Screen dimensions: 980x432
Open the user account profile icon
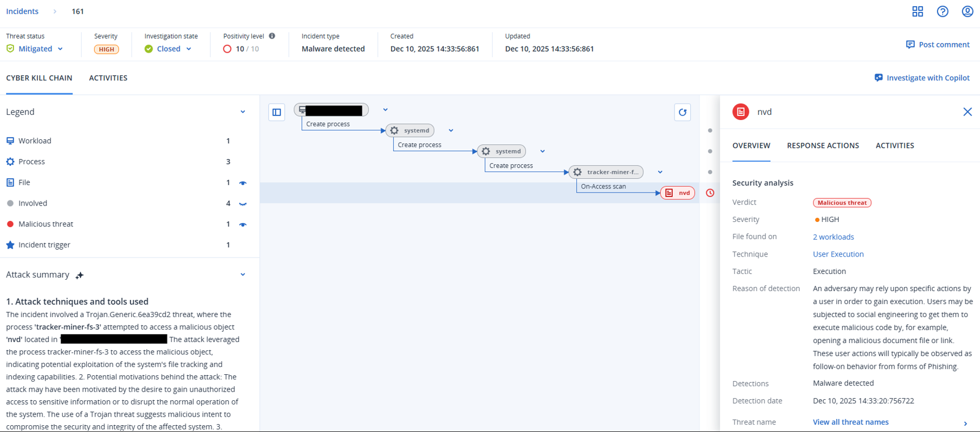[968, 11]
